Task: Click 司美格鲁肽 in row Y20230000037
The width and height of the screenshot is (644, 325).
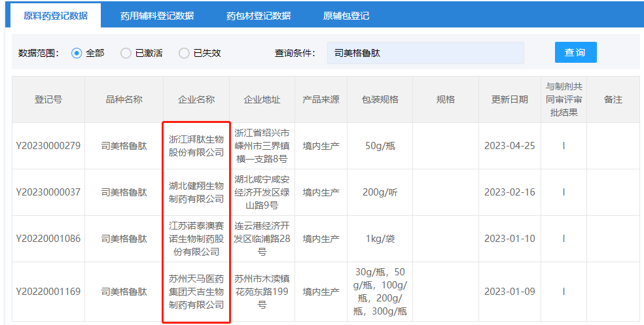Action: (124, 192)
